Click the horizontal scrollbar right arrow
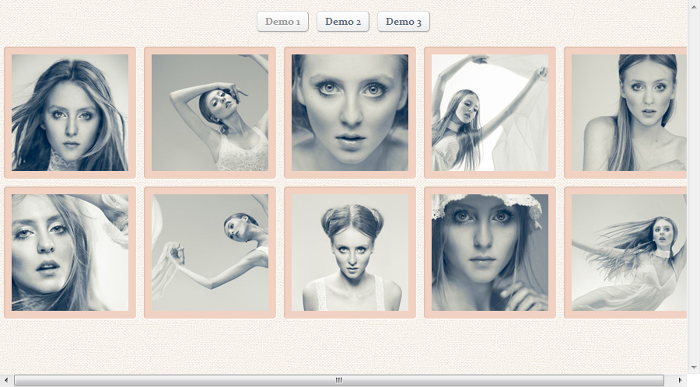The image size is (700, 387). tap(680, 380)
